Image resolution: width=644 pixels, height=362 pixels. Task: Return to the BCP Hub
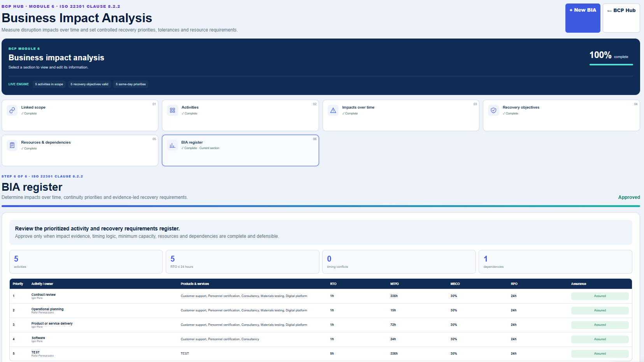[x=621, y=18]
